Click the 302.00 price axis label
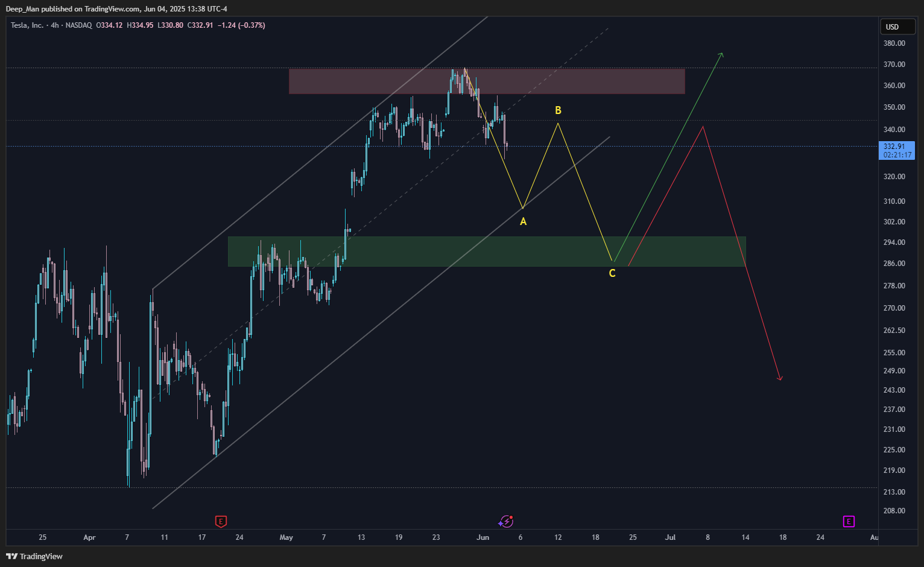The image size is (924, 567). pos(894,222)
